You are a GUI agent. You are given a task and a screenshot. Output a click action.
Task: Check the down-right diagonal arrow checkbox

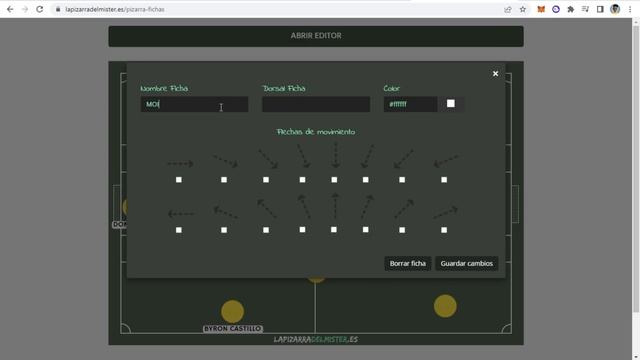[x=266, y=180]
